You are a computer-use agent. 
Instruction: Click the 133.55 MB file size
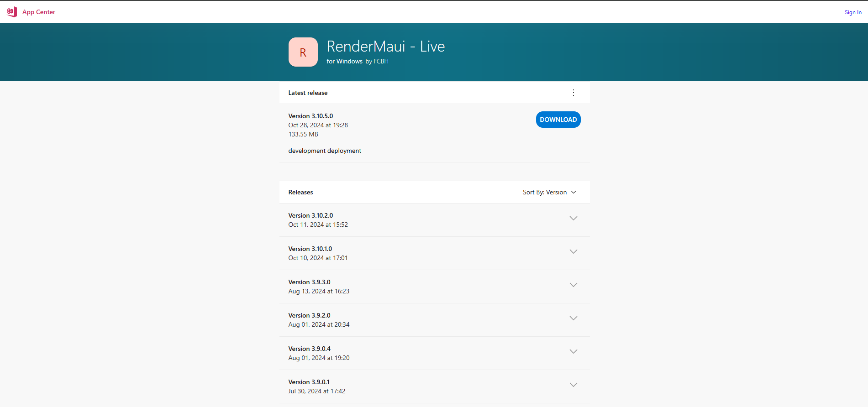coord(303,134)
